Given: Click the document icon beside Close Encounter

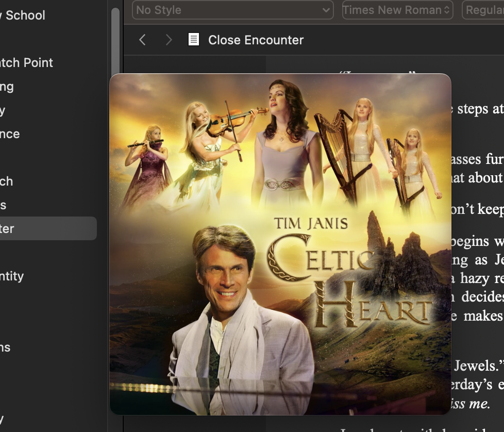Looking at the screenshot, I should pyautogui.click(x=193, y=40).
